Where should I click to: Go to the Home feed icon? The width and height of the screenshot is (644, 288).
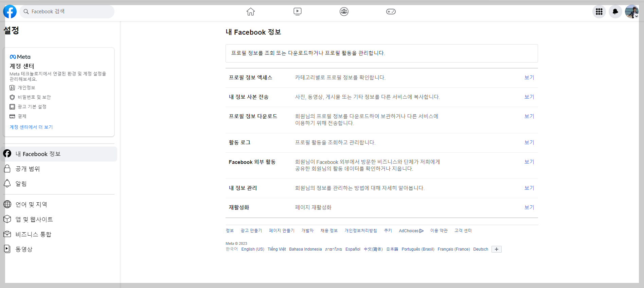[x=251, y=12]
